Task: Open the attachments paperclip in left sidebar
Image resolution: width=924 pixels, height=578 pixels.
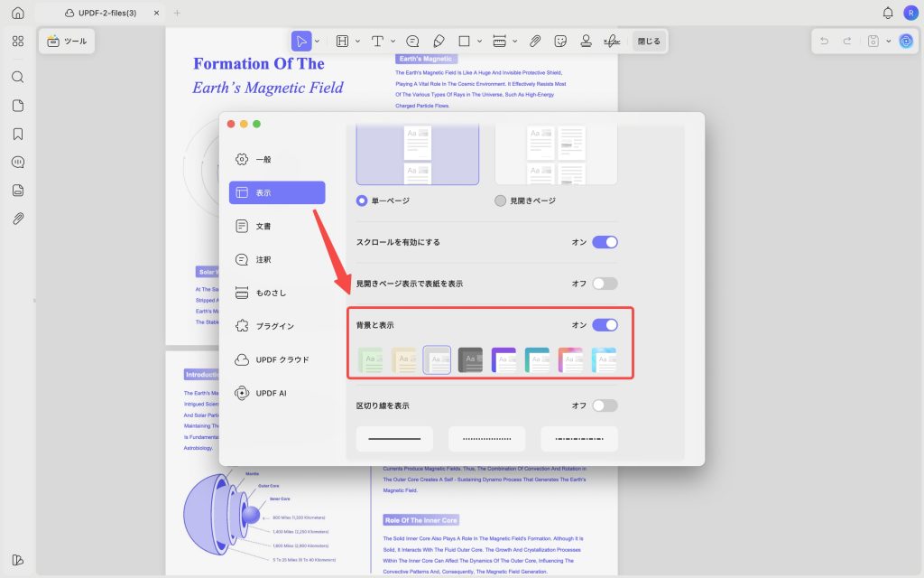Action: tap(18, 219)
